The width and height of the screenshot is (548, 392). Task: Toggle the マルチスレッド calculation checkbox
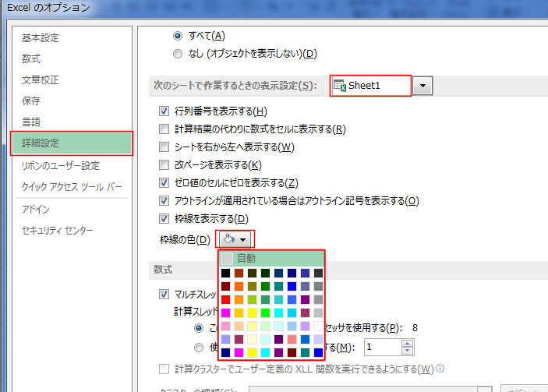[164, 294]
